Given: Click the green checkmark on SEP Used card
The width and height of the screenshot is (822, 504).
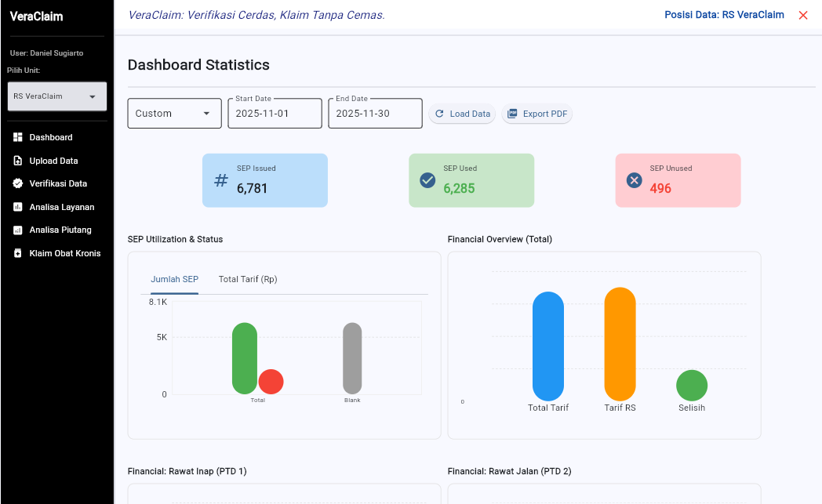Looking at the screenshot, I should pos(427,180).
